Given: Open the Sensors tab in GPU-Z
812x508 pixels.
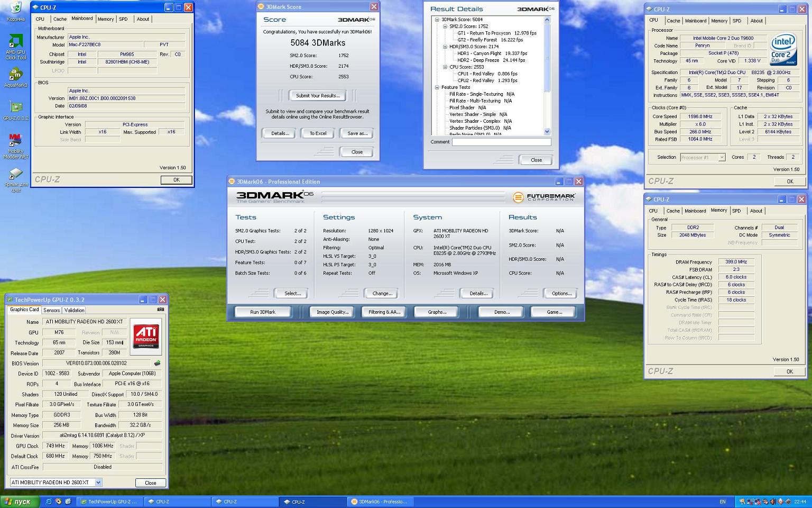Looking at the screenshot, I should point(51,310).
